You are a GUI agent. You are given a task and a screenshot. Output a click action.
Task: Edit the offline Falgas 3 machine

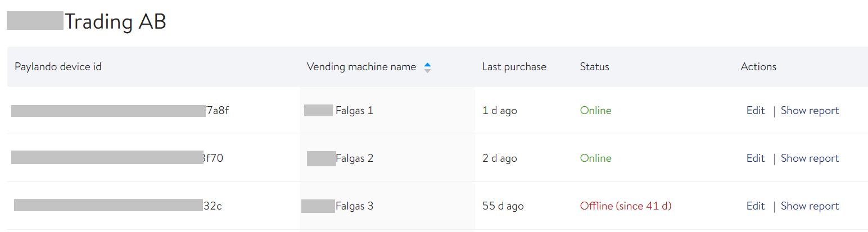tap(756, 206)
